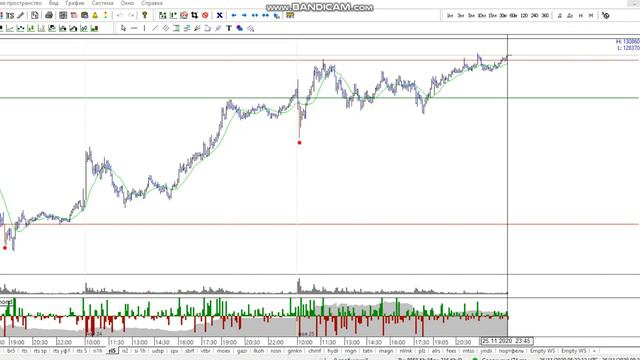The width and height of the screenshot is (640, 360).
Task: Click the black crop tool icon
Action: pos(195,16)
